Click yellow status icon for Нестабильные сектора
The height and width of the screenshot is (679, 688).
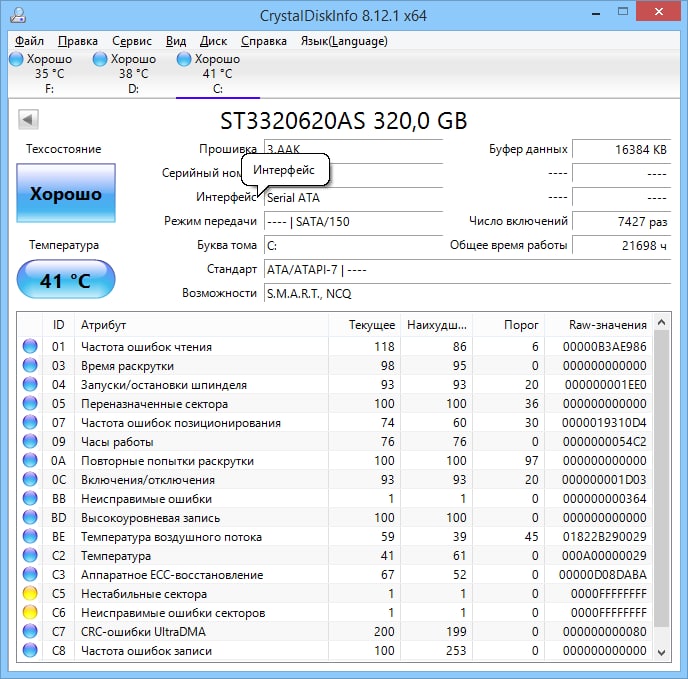point(30,593)
